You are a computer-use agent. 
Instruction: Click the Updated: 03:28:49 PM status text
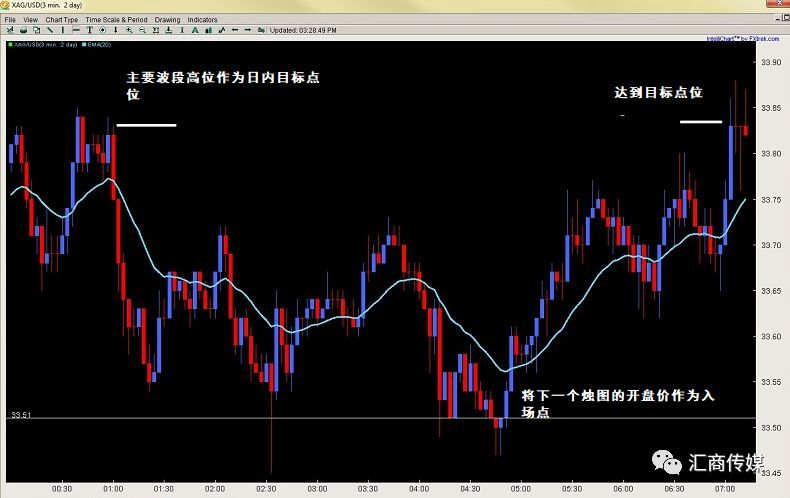tap(303, 30)
